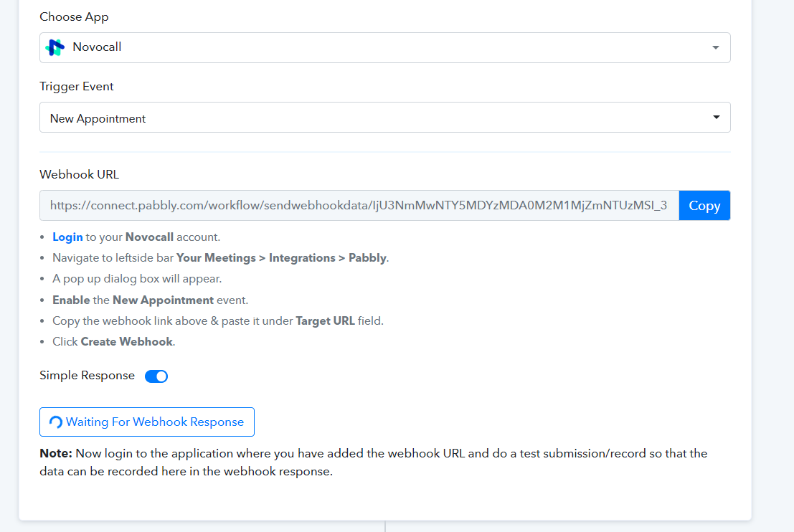Image resolution: width=794 pixels, height=532 pixels.
Task: Click the loading spinner icon in webhook button
Action: pos(56,422)
